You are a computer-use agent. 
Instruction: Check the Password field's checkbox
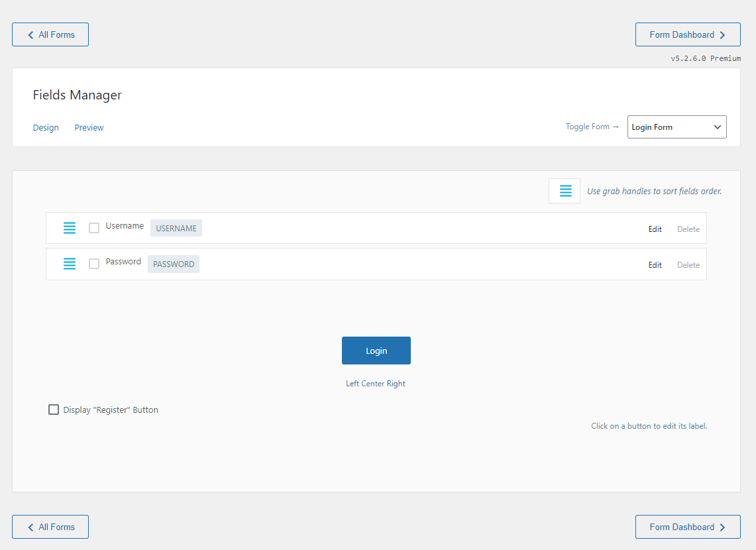pos(93,263)
